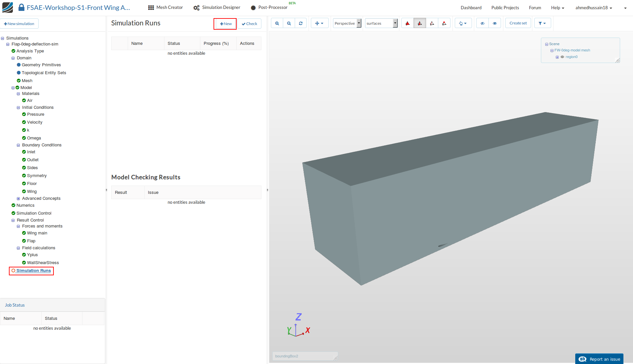The width and height of the screenshot is (633, 364).
Task: Run the model Check
Action: [250, 23]
